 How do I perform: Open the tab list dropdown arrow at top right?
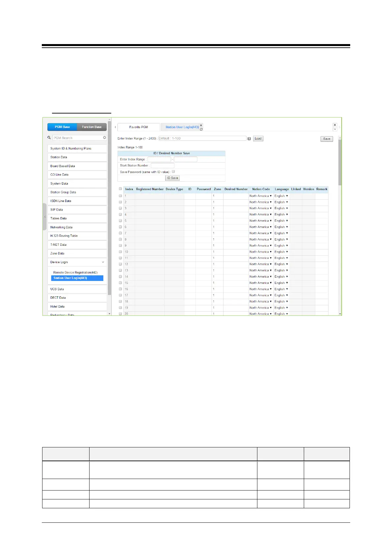(335, 129)
